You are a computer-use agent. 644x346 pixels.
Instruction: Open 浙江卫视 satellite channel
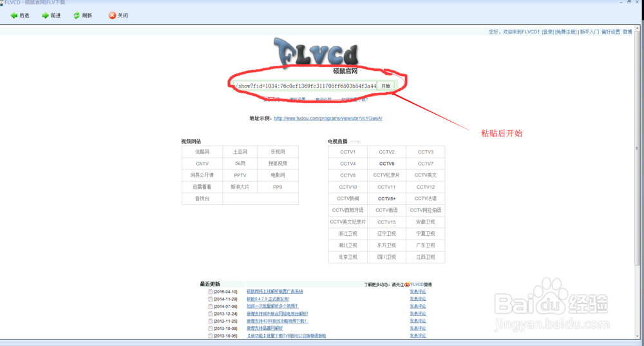pyautogui.click(x=348, y=234)
